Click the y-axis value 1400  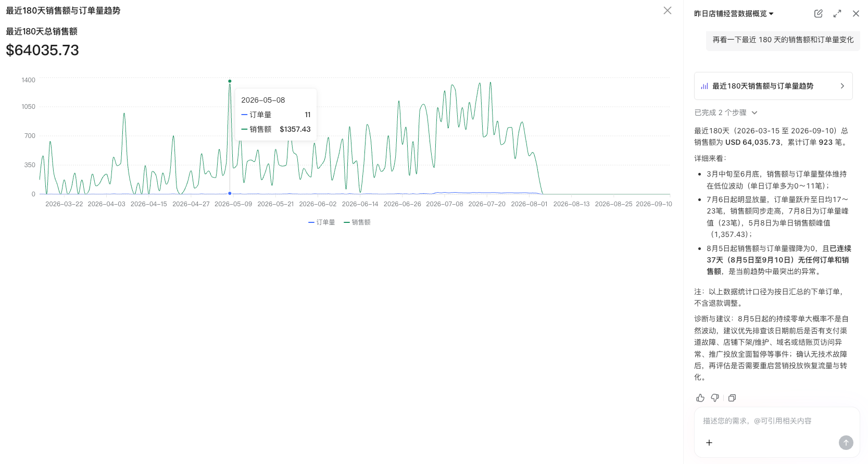29,80
